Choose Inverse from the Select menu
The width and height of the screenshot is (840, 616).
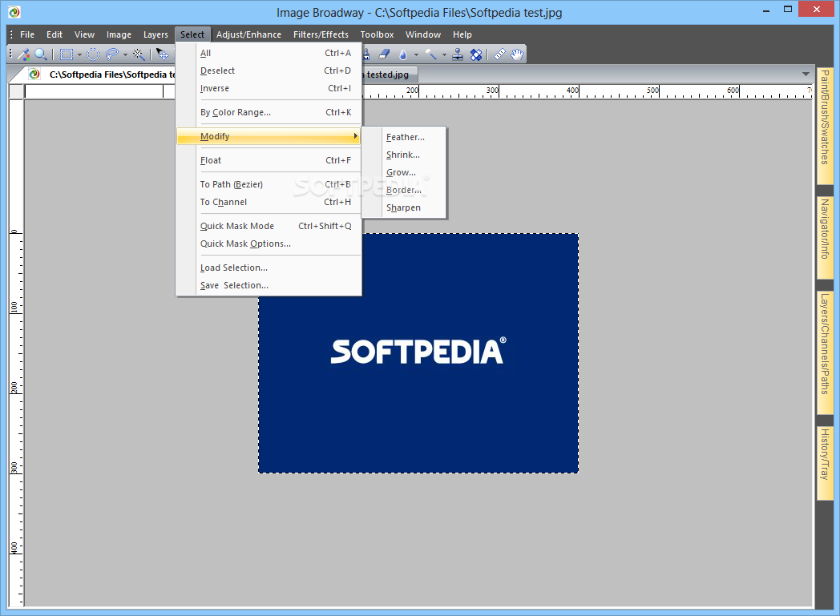point(269,88)
